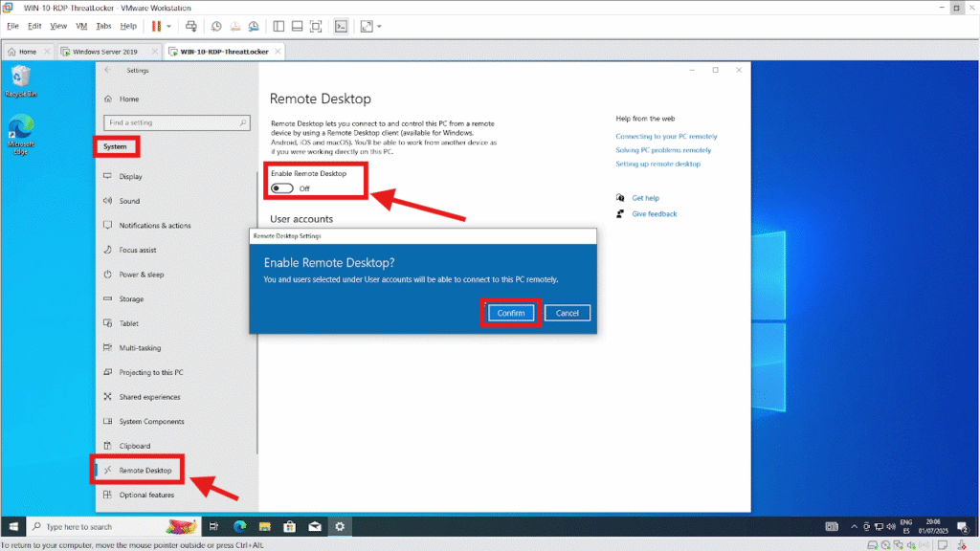Open Storage settings
The height and width of the screenshot is (551, 980).
(131, 299)
